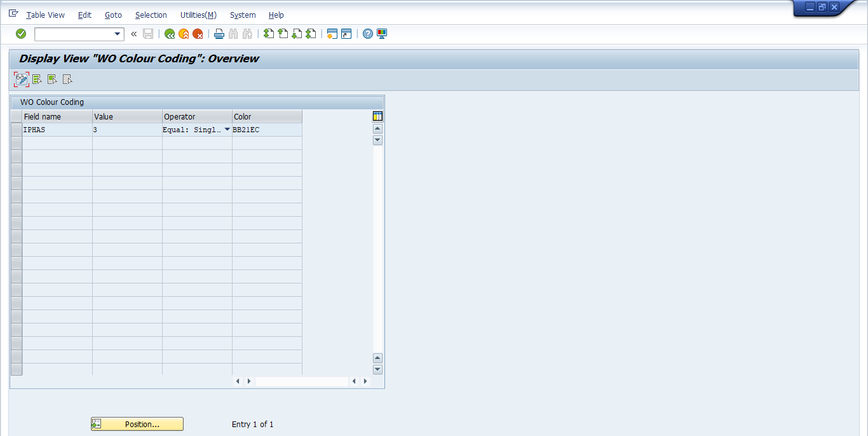Open the Goto menu

[113, 15]
